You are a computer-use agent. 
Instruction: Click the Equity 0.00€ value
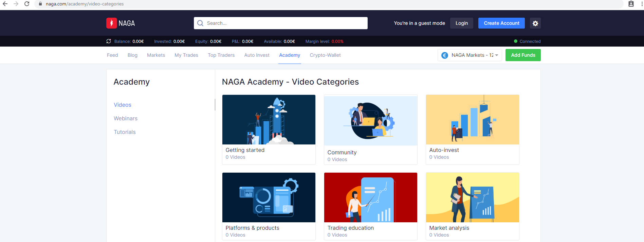click(216, 41)
